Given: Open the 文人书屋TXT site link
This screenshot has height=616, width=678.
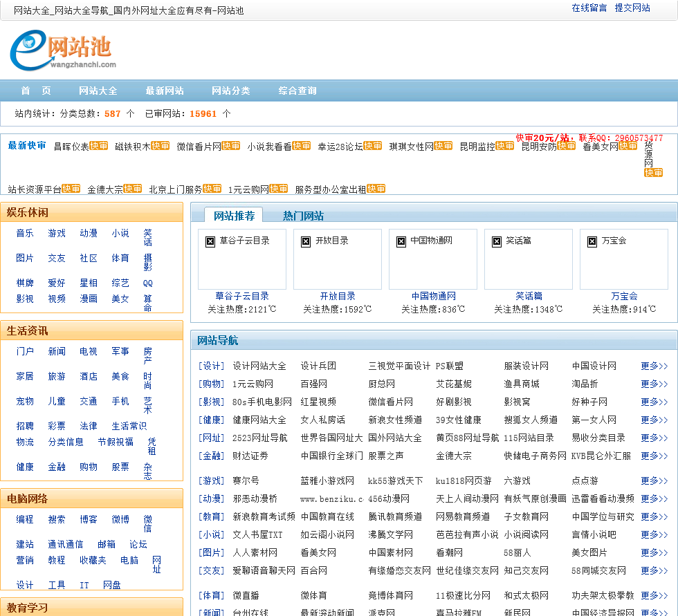Looking at the screenshot, I should click(x=257, y=535).
